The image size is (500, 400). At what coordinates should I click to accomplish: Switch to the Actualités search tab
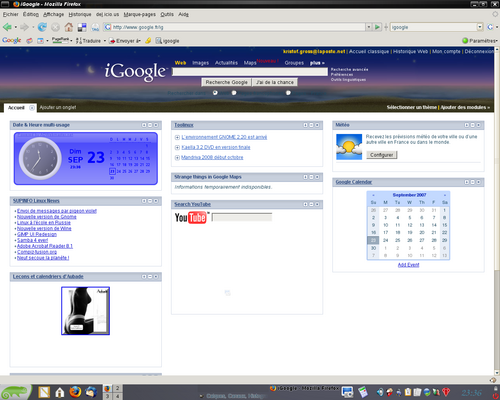coord(226,63)
